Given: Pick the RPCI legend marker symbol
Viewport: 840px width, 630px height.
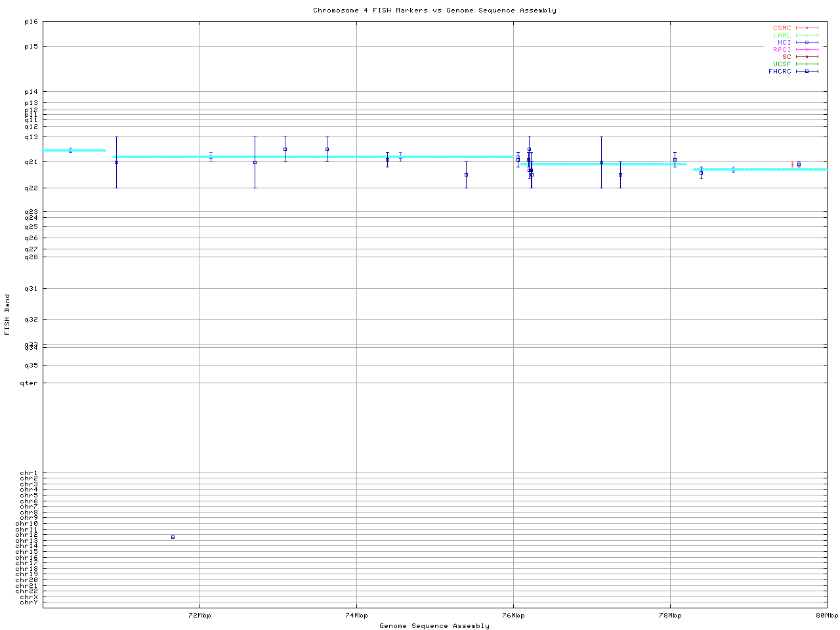Looking at the screenshot, I should coord(807,50).
